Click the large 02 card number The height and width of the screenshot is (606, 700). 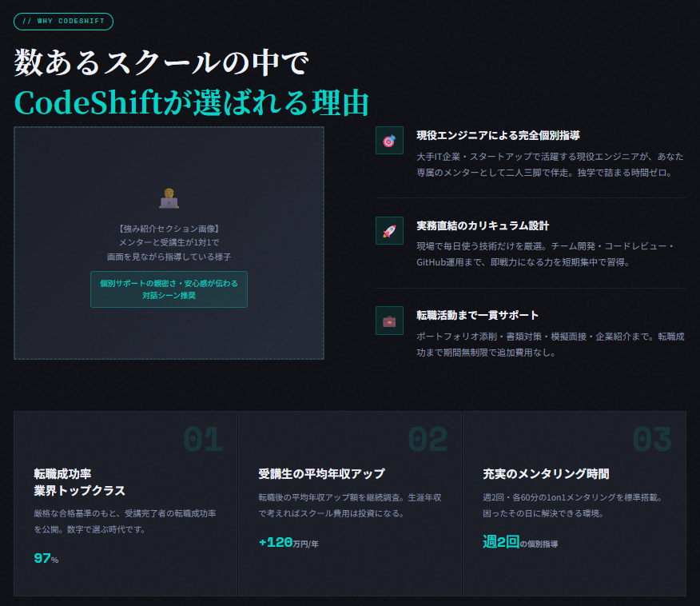pos(427,440)
